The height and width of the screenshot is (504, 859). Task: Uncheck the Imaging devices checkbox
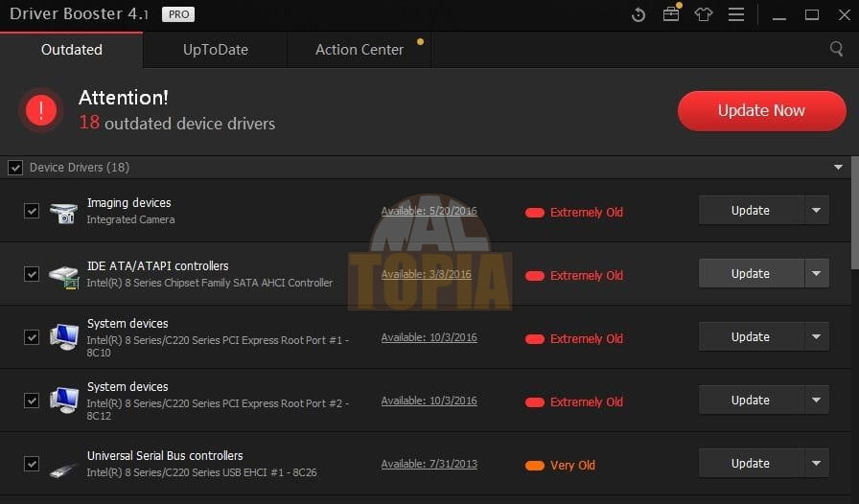click(32, 211)
